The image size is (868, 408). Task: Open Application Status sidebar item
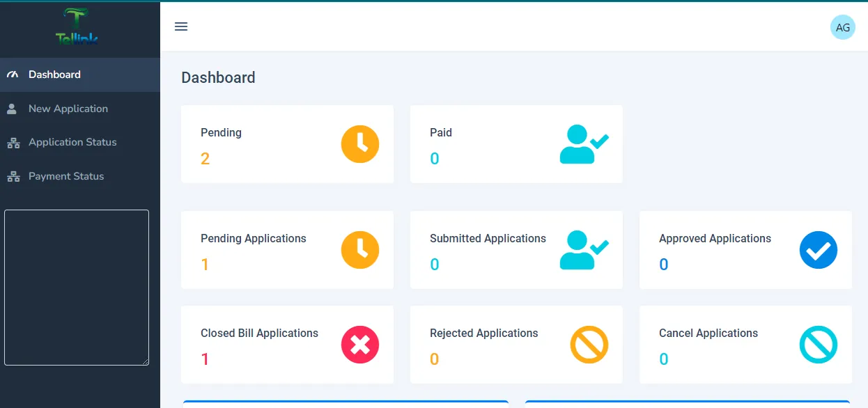[x=72, y=142]
